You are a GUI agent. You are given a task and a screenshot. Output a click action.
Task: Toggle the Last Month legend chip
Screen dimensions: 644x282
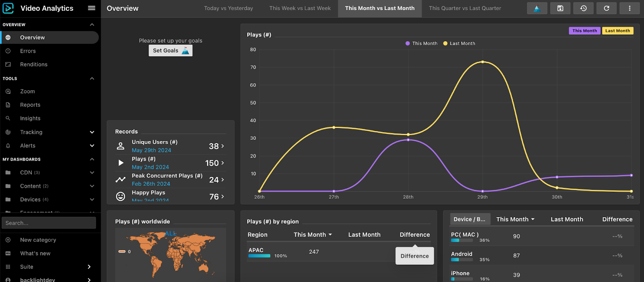pos(617,31)
